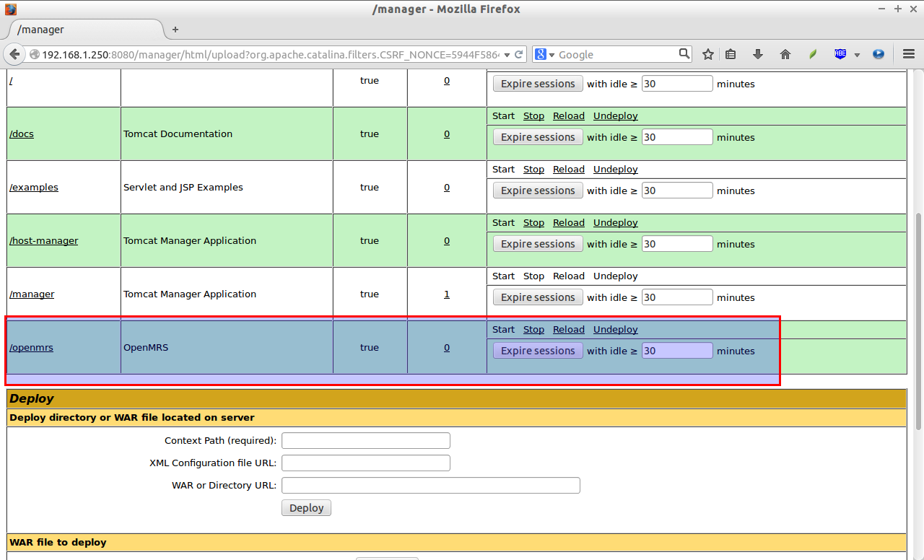Open the /openmrs application link
This screenshot has width=924, height=560.
31,348
